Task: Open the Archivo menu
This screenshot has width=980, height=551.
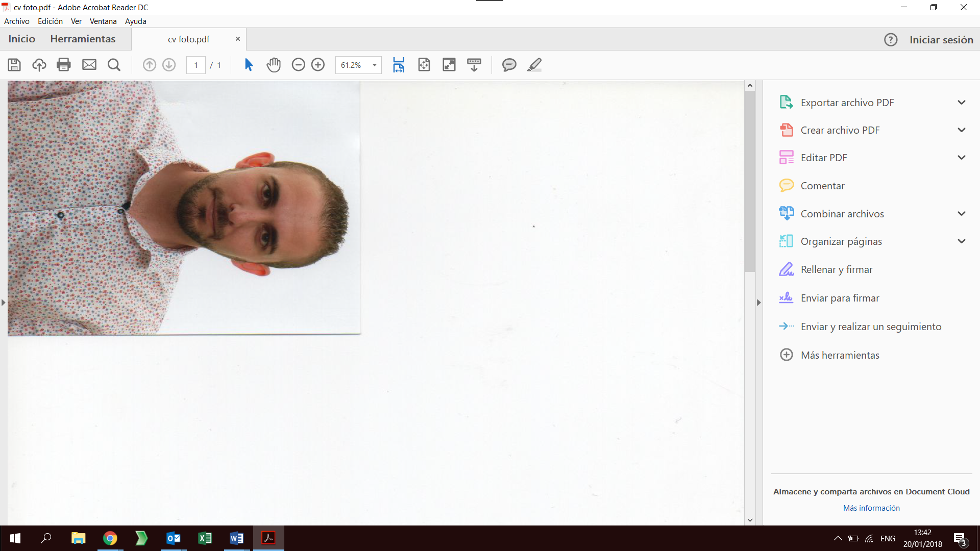Action: coord(16,21)
